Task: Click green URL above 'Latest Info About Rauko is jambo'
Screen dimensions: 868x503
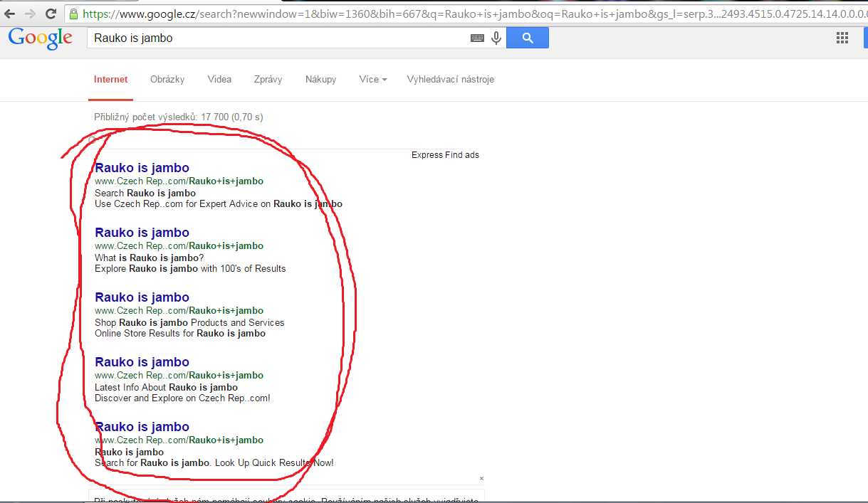Action: [179, 376]
